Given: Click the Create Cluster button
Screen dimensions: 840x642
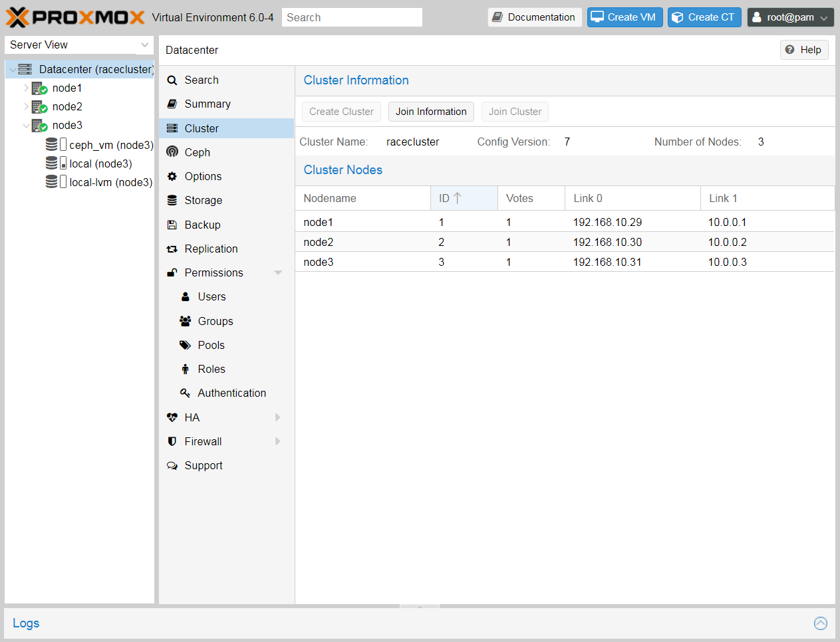Looking at the screenshot, I should (x=341, y=112).
